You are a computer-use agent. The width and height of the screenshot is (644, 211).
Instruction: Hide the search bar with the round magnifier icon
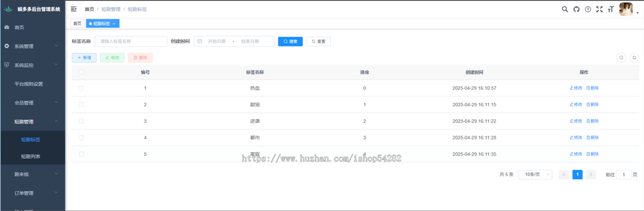[621, 57]
